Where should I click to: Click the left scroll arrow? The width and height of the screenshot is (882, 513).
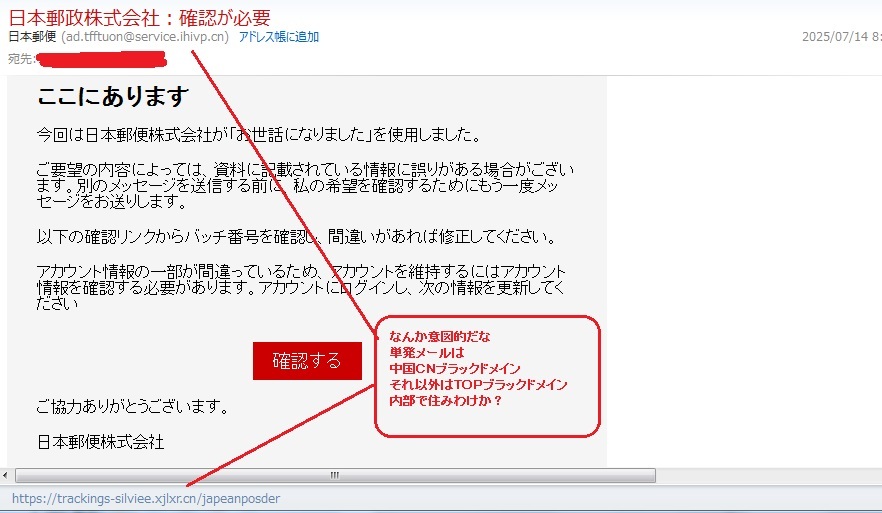pos(5,475)
